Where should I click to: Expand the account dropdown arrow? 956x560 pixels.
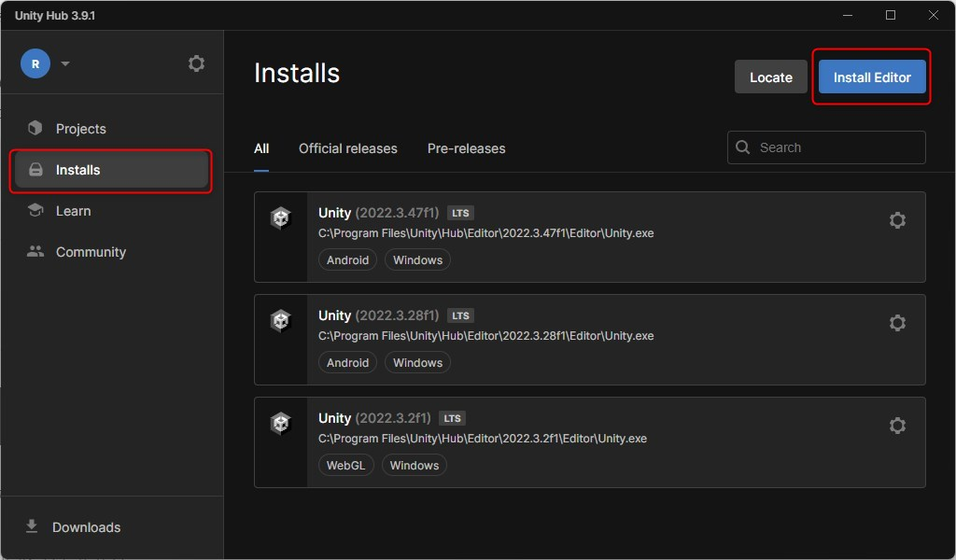[65, 64]
